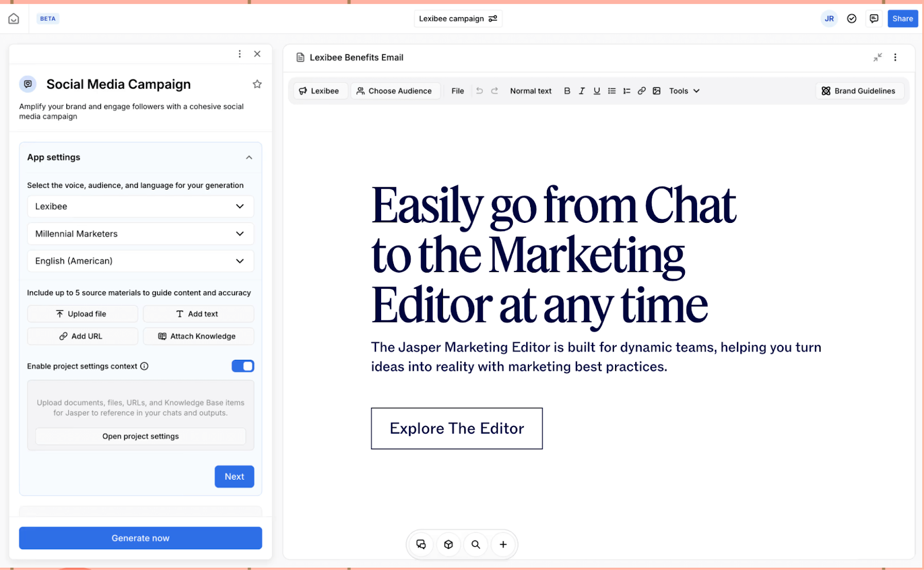Insert a link using the chain icon
Viewport: 924px width, 570px height.
(x=642, y=91)
